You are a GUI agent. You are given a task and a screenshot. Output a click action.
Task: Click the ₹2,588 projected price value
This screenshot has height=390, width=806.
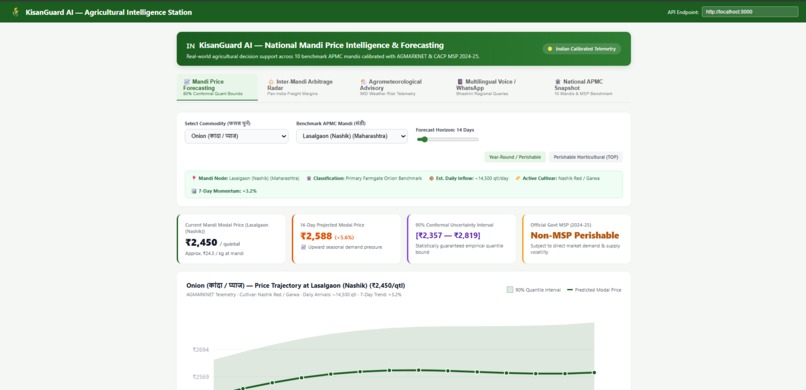coord(316,236)
